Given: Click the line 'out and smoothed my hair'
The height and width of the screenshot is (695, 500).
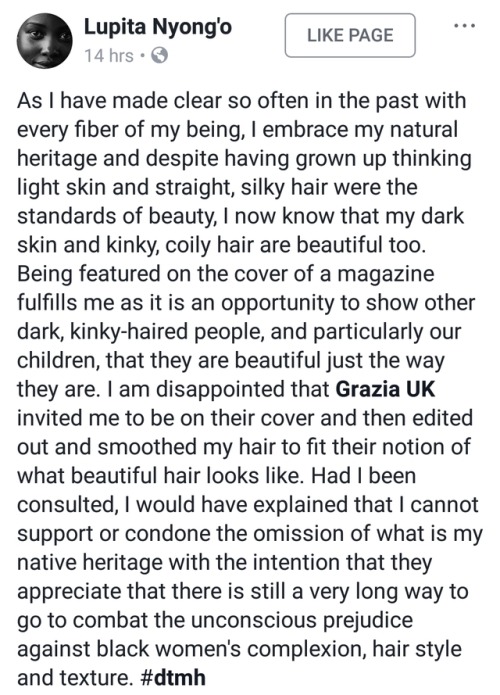Looking at the screenshot, I should click(244, 447).
